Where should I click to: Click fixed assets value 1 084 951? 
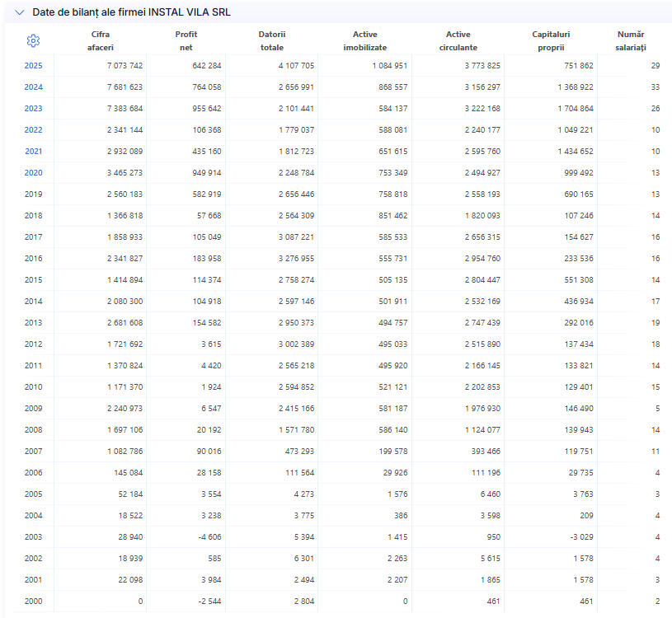pos(389,66)
